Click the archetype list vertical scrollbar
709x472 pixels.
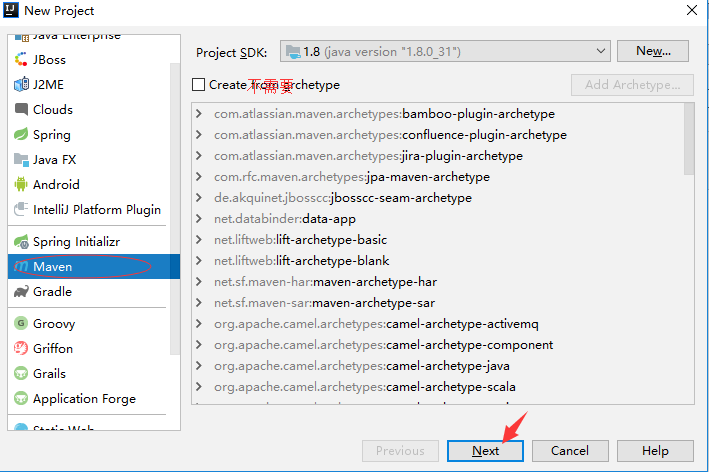pos(689,139)
